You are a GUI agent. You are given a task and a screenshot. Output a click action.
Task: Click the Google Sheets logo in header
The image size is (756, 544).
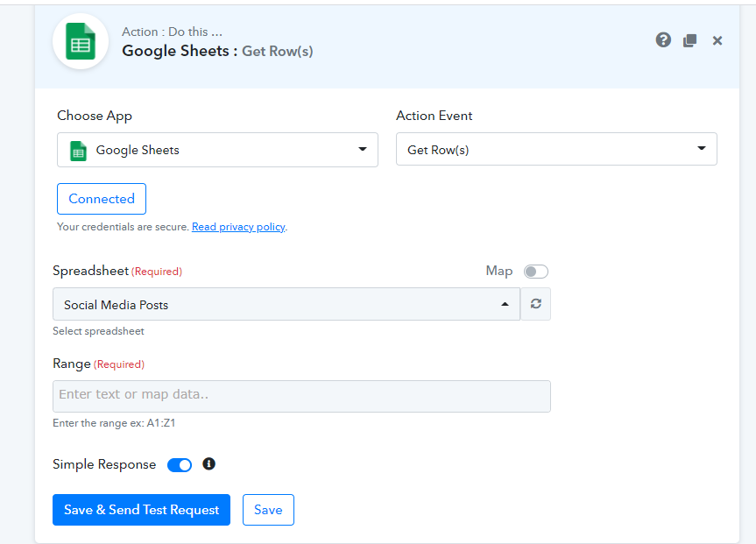(x=81, y=41)
